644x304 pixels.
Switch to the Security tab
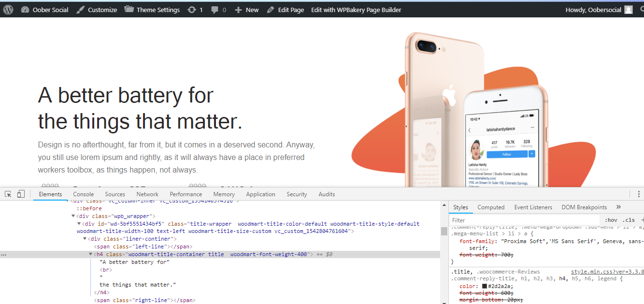click(x=297, y=194)
